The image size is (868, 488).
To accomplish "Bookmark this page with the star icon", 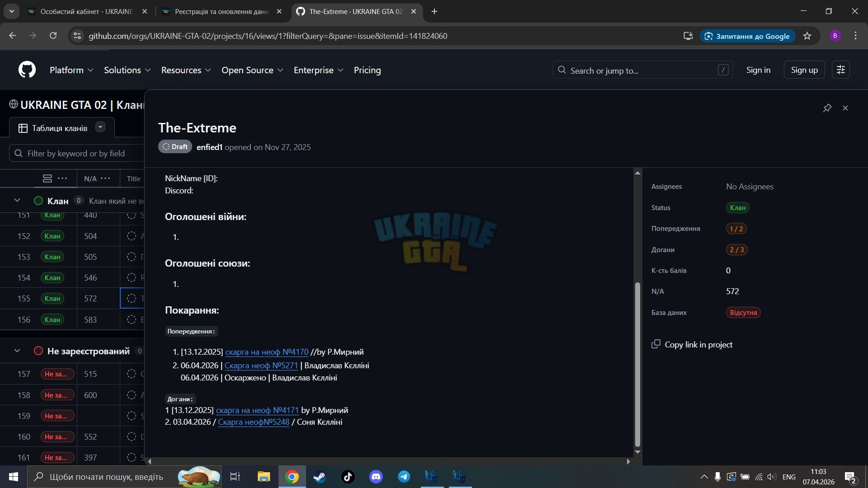I will [x=807, y=36].
